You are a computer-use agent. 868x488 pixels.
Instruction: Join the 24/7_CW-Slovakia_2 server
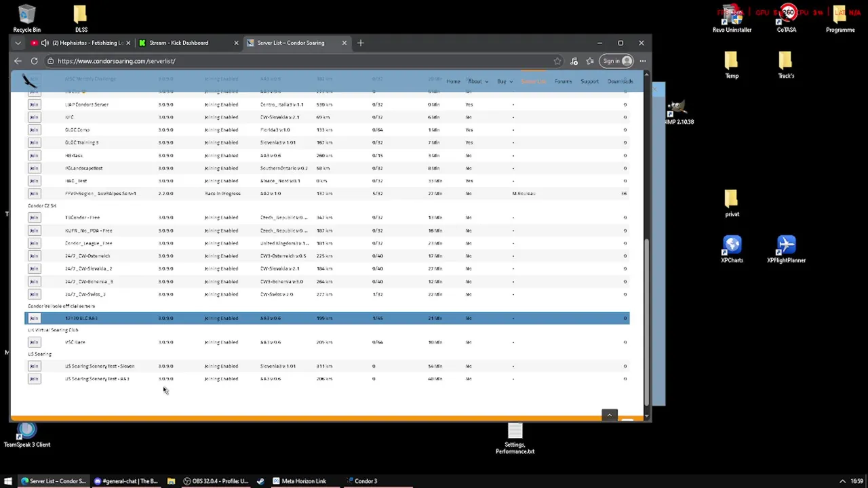(x=34, y=268)
